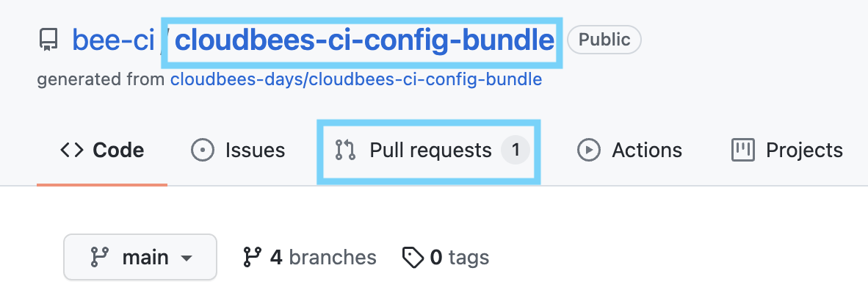Viewport: 868px width, 304px height.
Task: Expand the caret arrow next to main
Action: (187, 258)
